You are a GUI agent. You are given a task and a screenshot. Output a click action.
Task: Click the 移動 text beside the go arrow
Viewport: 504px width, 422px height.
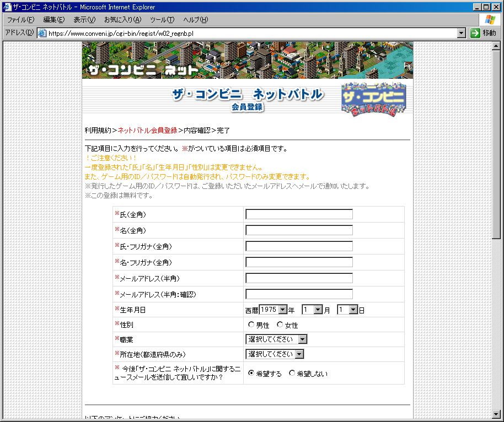(x=489, y=33)
